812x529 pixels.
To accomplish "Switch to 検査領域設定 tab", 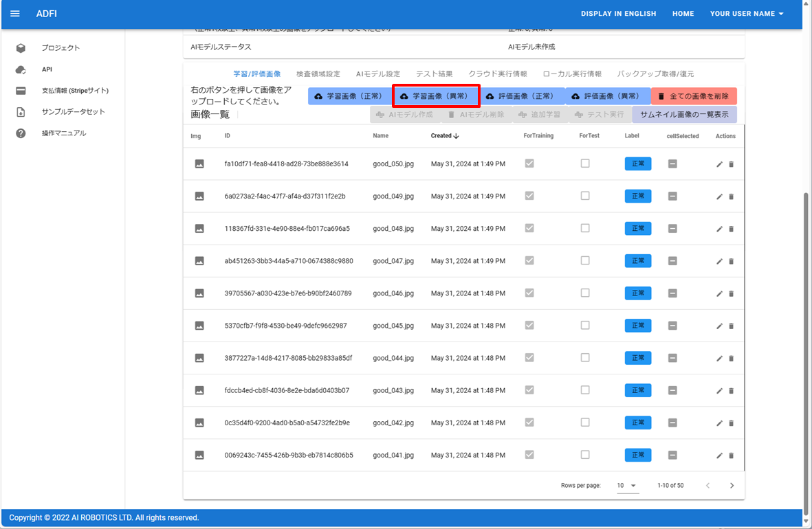I will click(318, 74).
